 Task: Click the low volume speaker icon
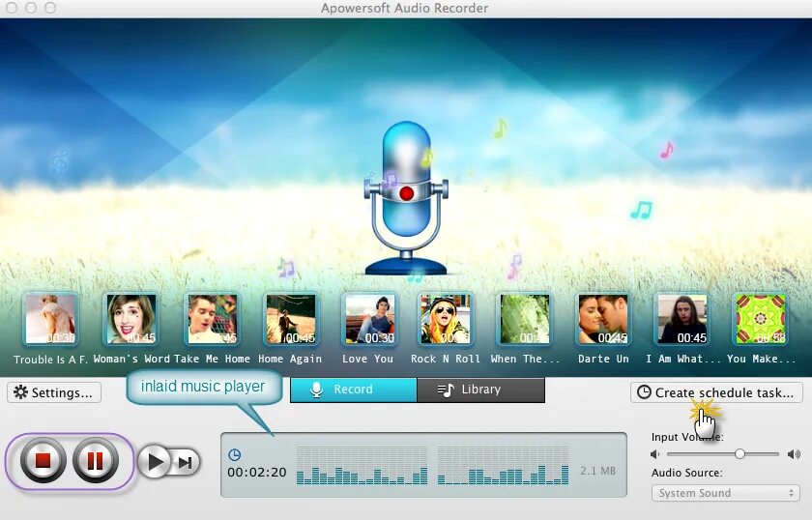point(655,454)
